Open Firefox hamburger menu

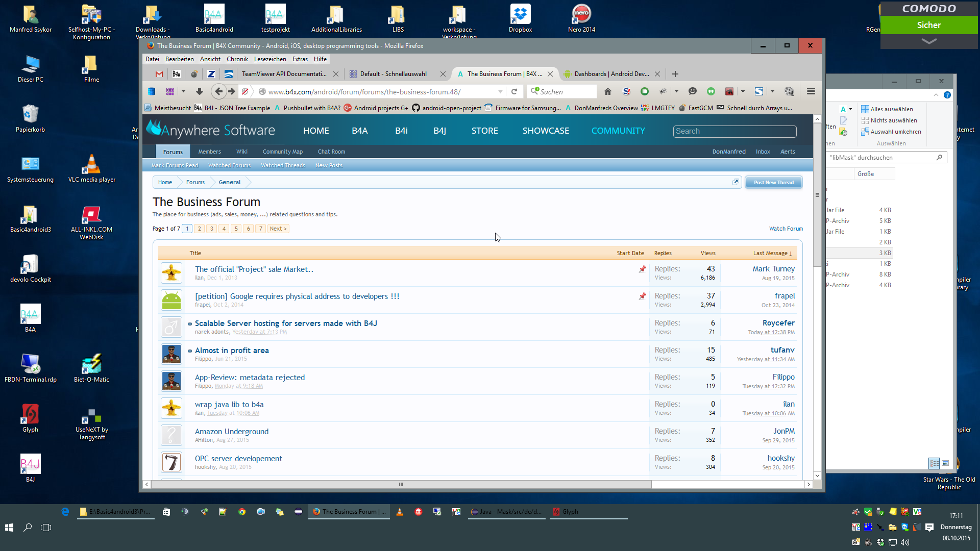811,91
